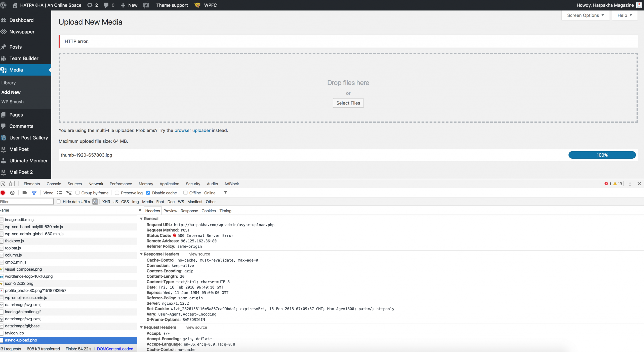Click the browser uploader link
This screenshot has height=352, width=644.
click(192, 130)
